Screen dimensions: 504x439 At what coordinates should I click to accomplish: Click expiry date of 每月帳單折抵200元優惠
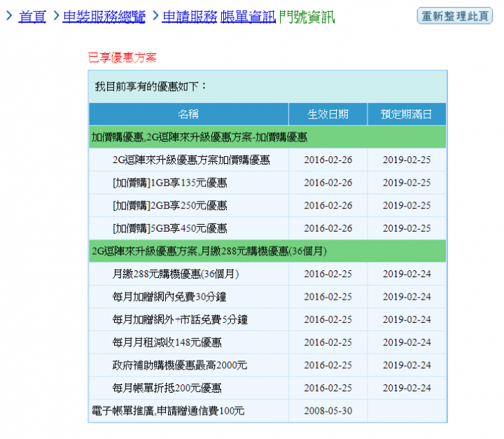click(x=407, y=388)
